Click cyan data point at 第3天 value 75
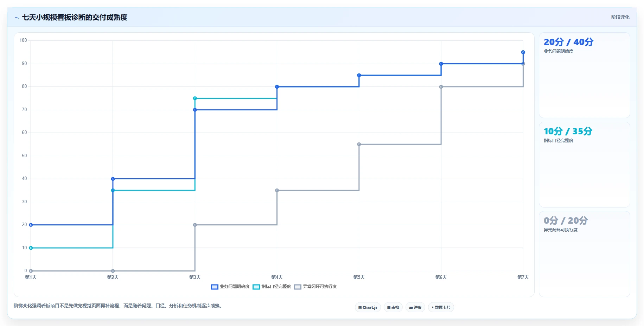644x326 pixels. tap(195, 98)
